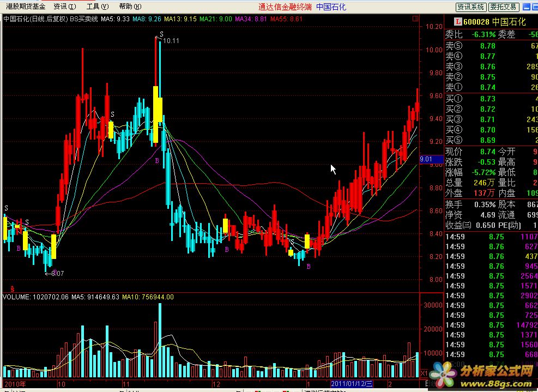Click the first S marker at chart's left edge
538x392 pixels.
coord(6,208)
